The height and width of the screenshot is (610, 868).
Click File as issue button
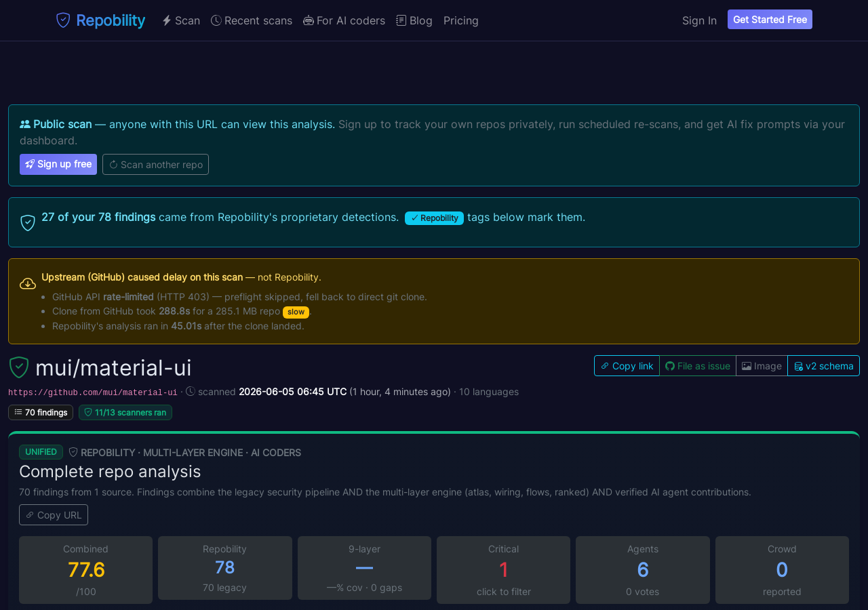(697, 366)
